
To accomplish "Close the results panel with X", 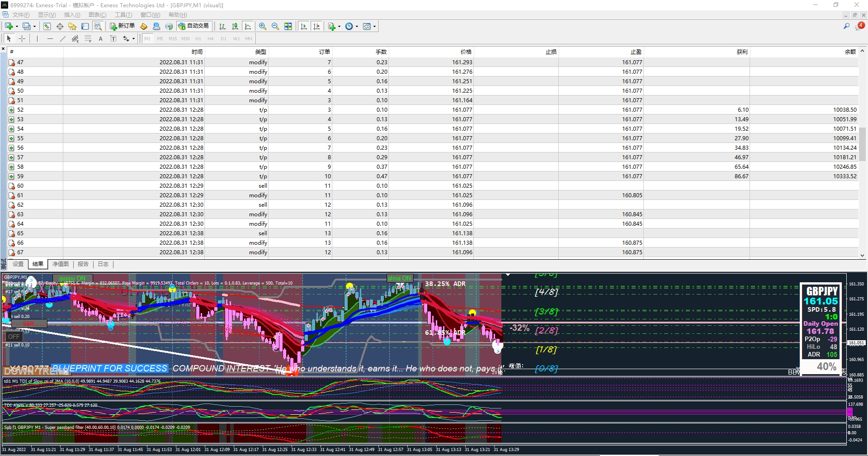I will [3, 49].
